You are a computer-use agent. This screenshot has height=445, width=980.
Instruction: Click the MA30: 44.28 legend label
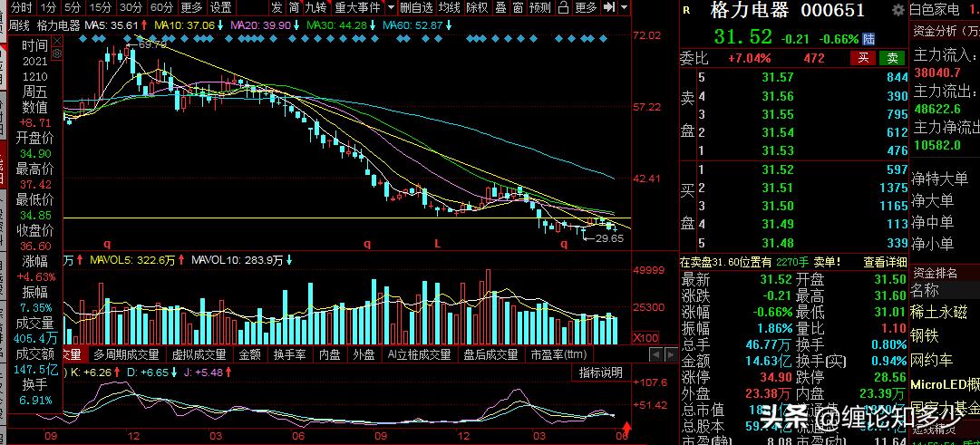point(337,25)
